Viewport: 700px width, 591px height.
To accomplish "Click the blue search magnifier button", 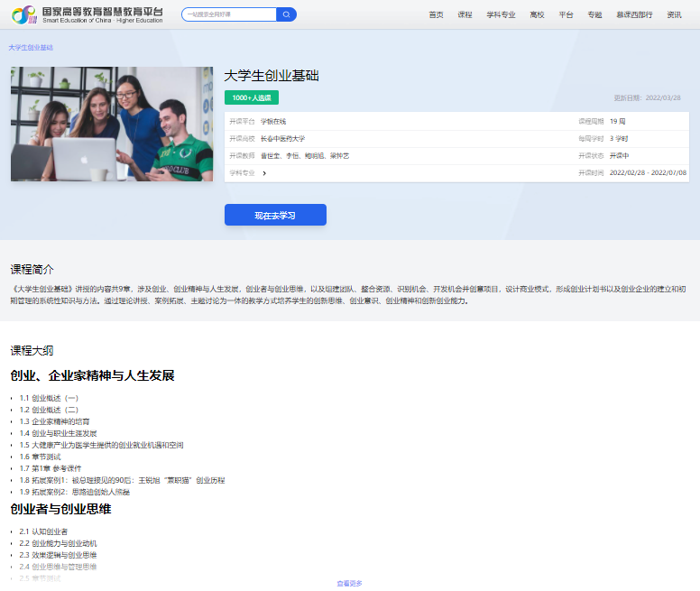I will pos(287,14).
